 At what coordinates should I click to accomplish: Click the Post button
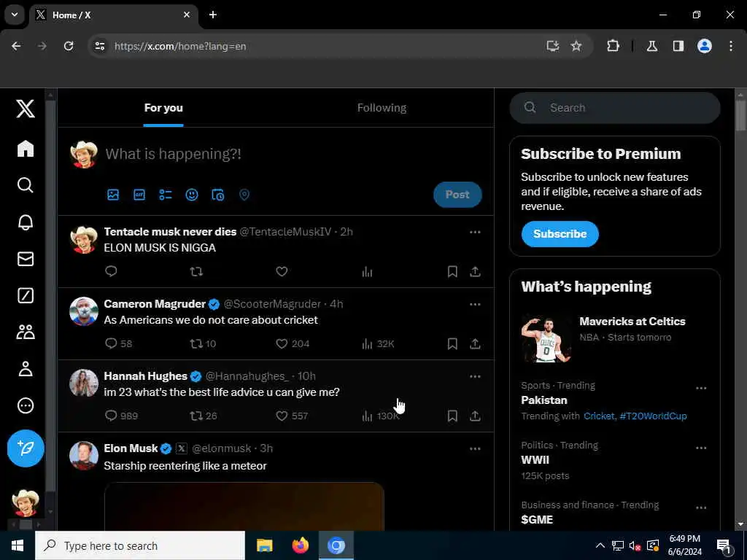[457, 194]
